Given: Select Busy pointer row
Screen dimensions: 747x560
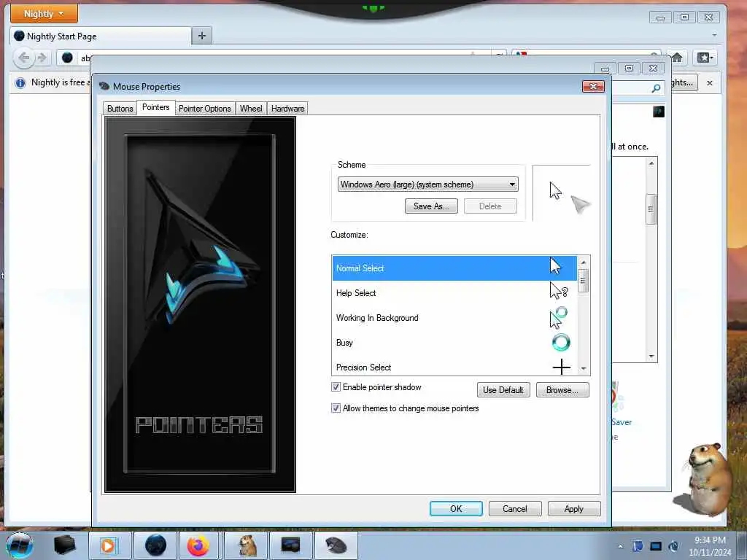Looking at the screenshot, I should [x=454, y=343].
